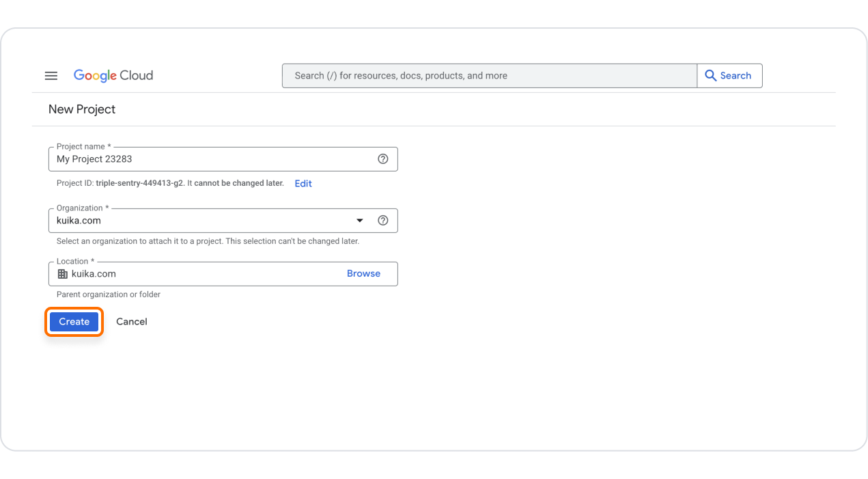The image size is (868, 479).
Task: Click the Create button
Action: coord(74,322)
